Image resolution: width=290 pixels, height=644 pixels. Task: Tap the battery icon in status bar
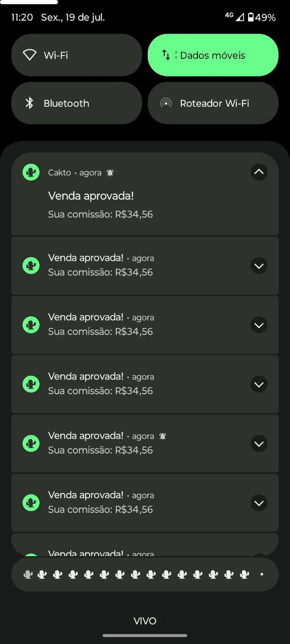pos(251,17)
